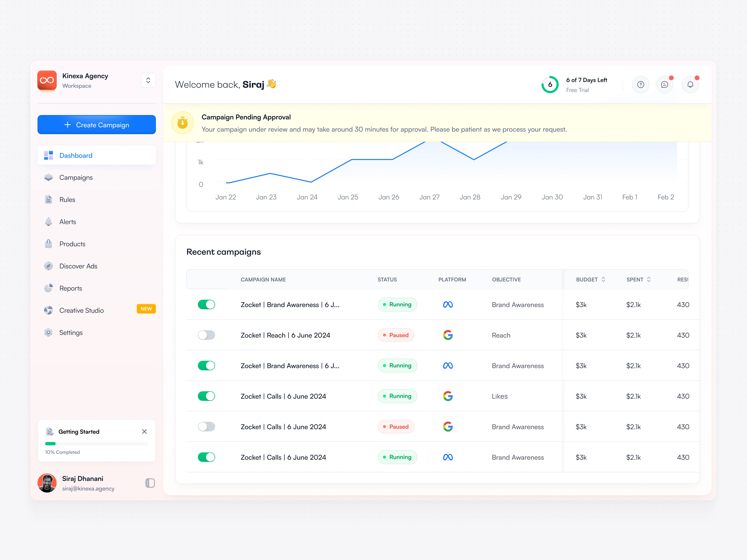Open the help question mark icon
This screenshot has width=747, height=560.
pos(640,84)
